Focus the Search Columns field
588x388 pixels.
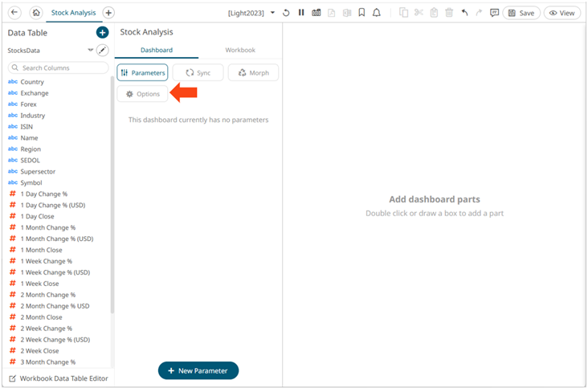click(x=58, y=67)
